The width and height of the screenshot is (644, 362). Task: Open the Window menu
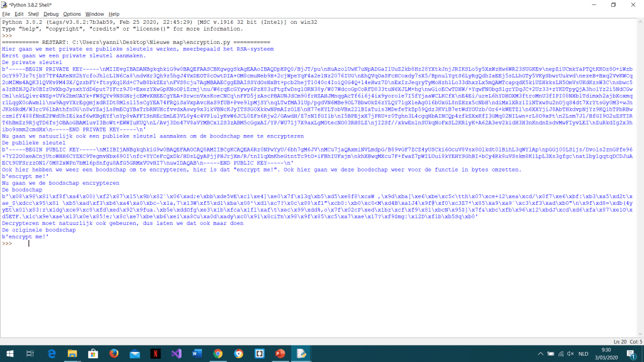tap(94, 14)
